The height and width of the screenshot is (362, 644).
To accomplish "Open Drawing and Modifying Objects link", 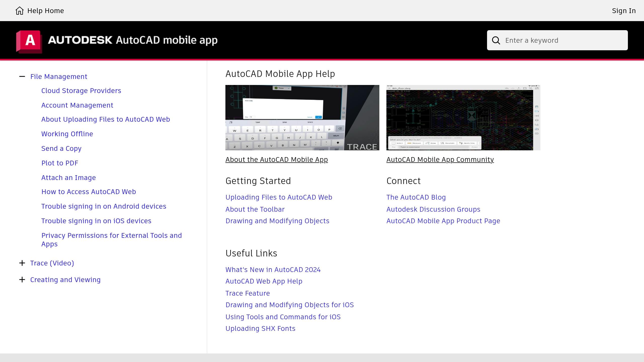I will point(277,221).
